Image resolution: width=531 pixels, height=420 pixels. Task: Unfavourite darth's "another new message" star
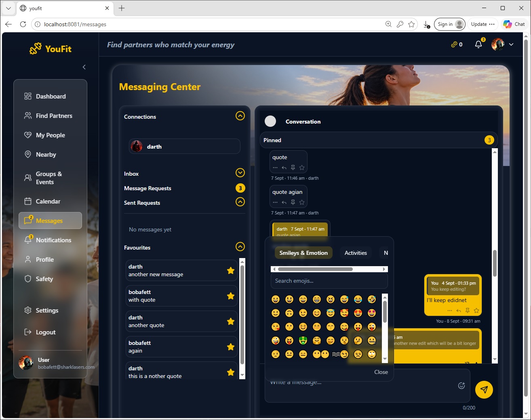[231, 271]
